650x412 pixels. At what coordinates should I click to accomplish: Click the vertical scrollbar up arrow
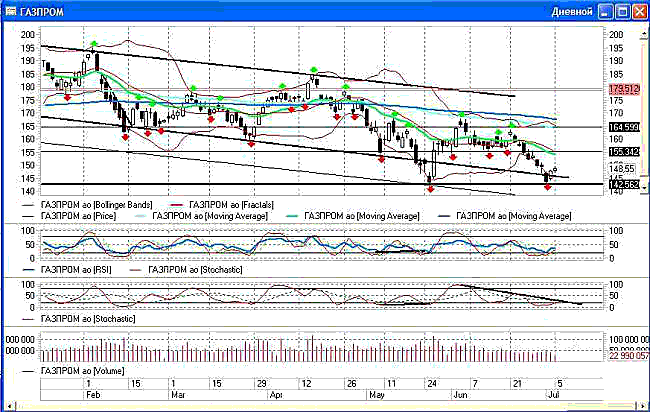644,34
